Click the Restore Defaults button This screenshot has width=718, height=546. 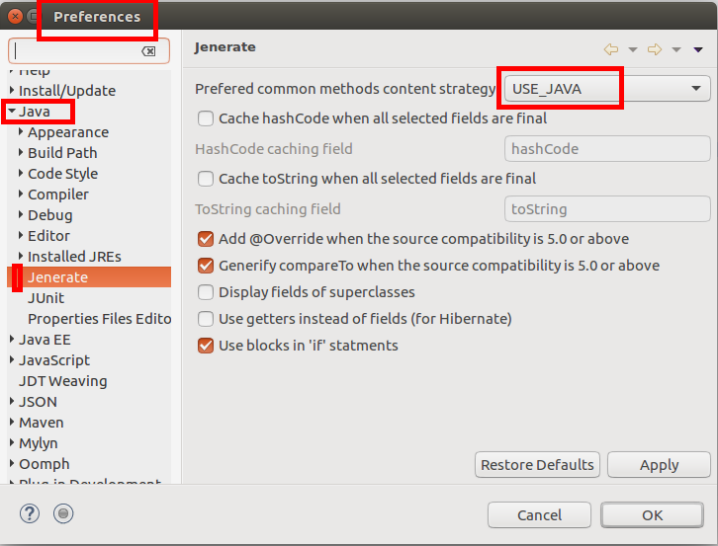pyautogui.click(x=537, y=464)
